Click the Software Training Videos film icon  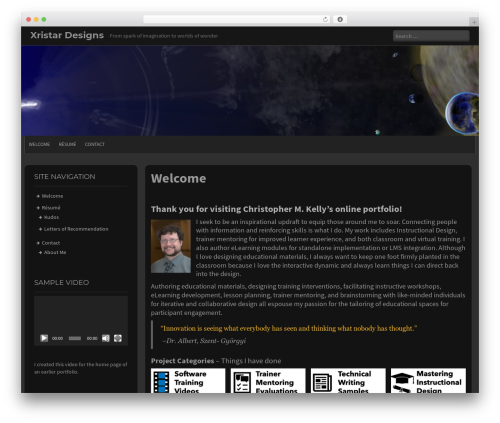pyautogui.click(x=161, y=382)
